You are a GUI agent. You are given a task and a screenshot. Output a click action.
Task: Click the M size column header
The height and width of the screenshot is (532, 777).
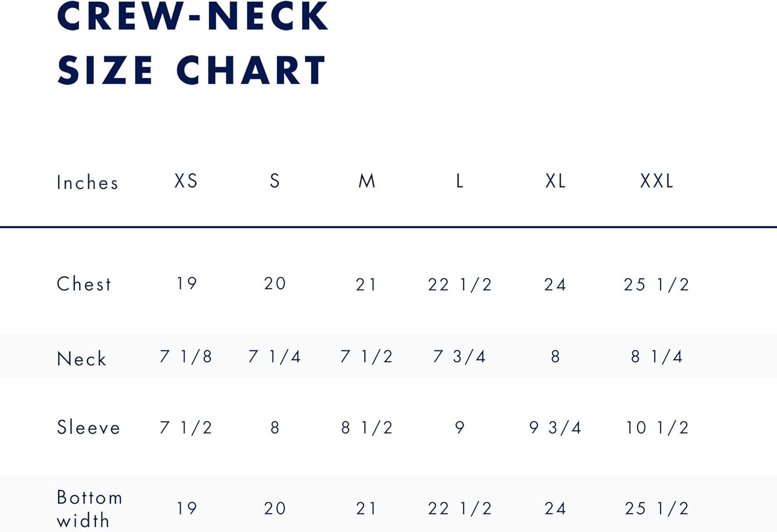coord(367,181)
